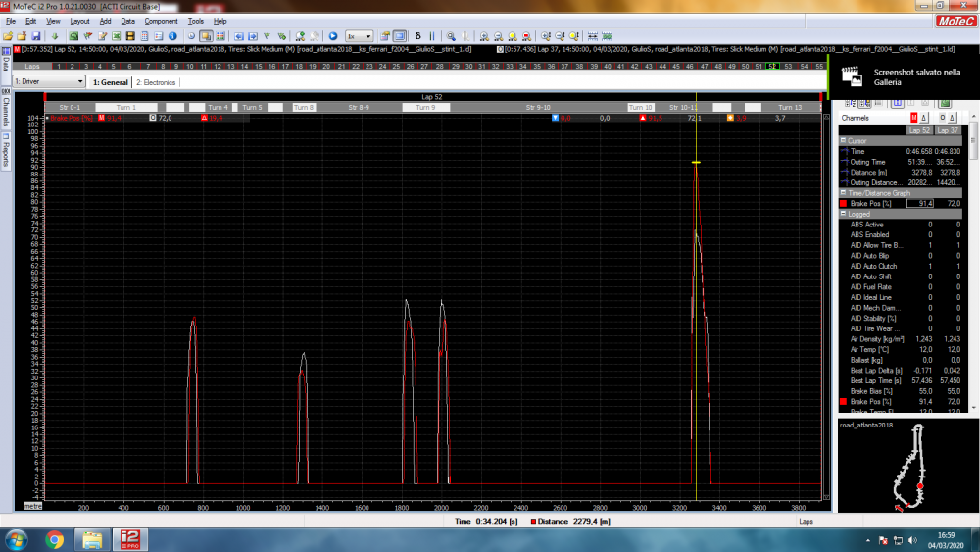The height and width of the screenshot is (552, 980).
Task: Click the monitor display icon in the toolbar
Action: click(x=400, y=36)
